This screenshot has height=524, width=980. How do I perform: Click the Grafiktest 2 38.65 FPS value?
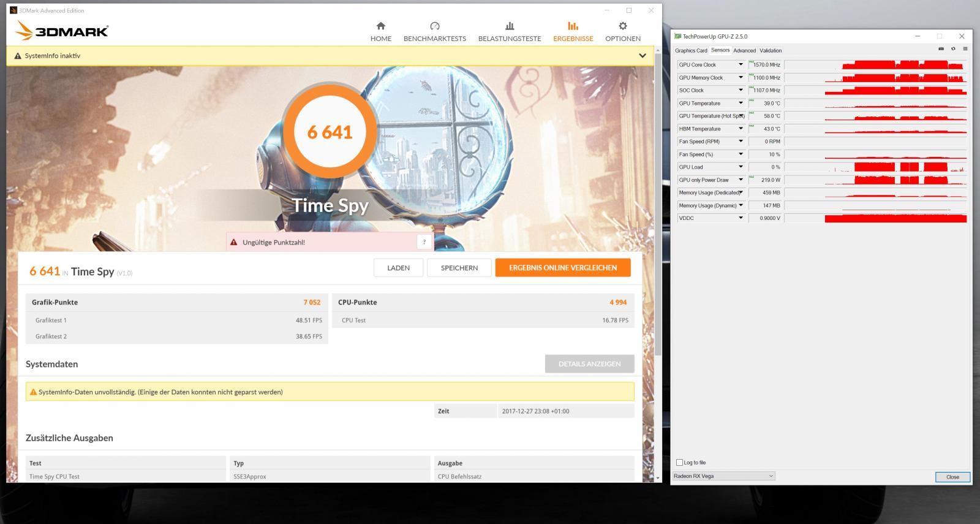tap(309, 336)
